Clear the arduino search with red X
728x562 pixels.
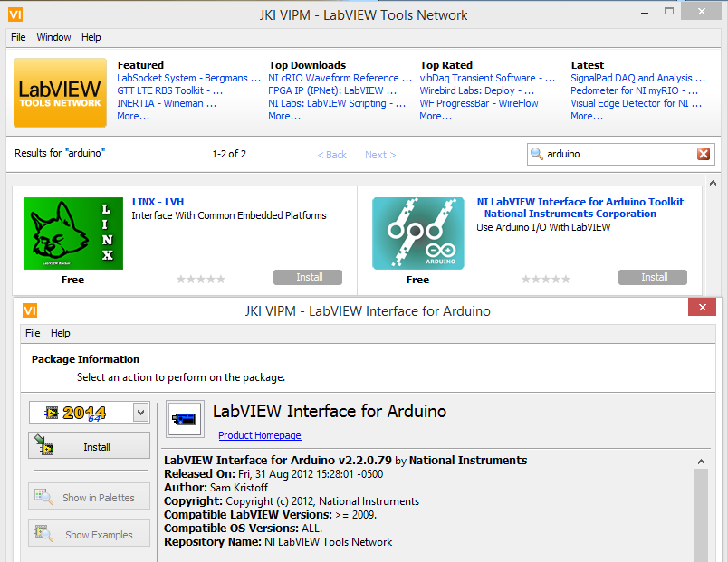tap(704, 154)
